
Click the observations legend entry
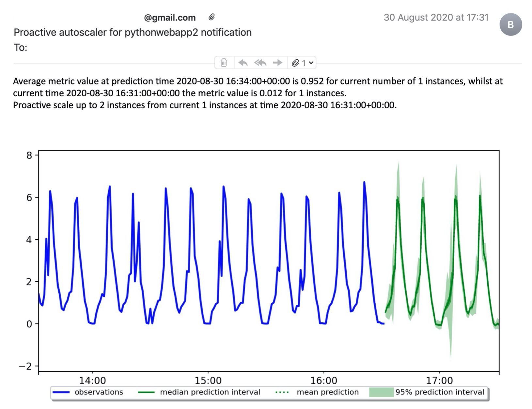(88, 392)
